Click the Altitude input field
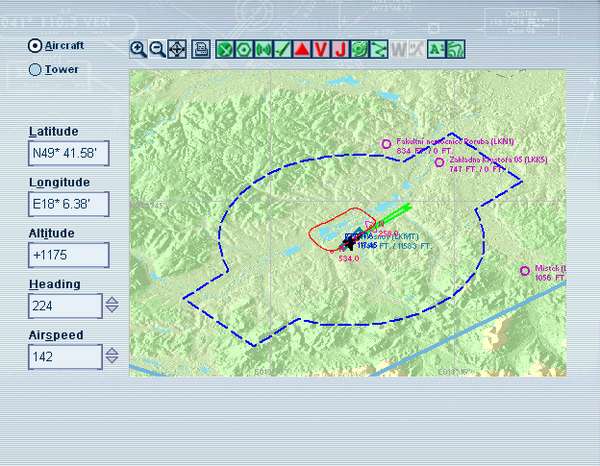Screen dimensions: 600x466 click(x=68, y=255)
